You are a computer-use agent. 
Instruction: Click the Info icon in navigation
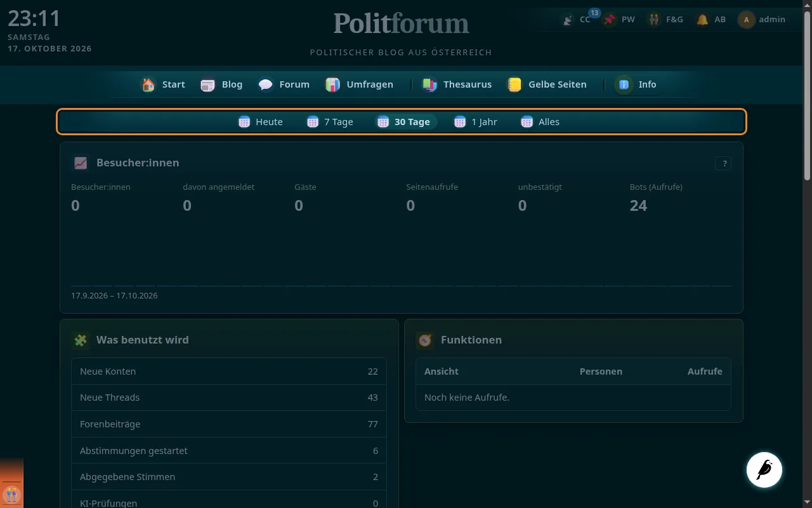624,84
